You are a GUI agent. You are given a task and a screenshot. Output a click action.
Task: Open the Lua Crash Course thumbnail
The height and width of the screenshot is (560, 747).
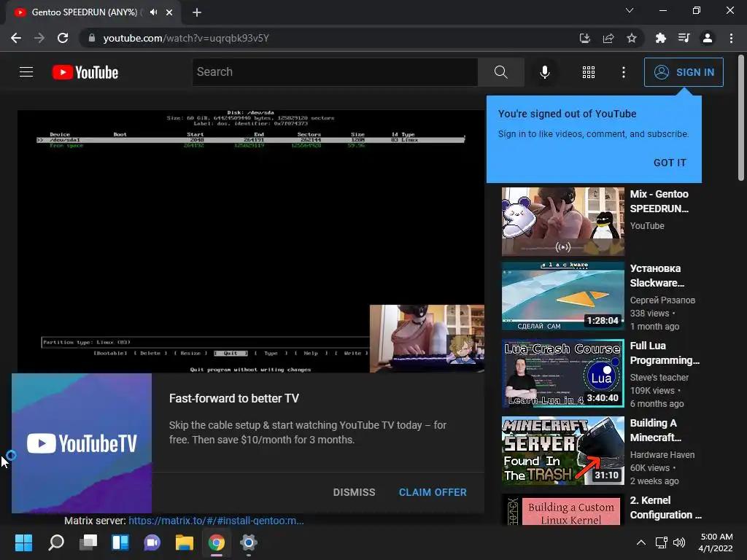point(562,373)
